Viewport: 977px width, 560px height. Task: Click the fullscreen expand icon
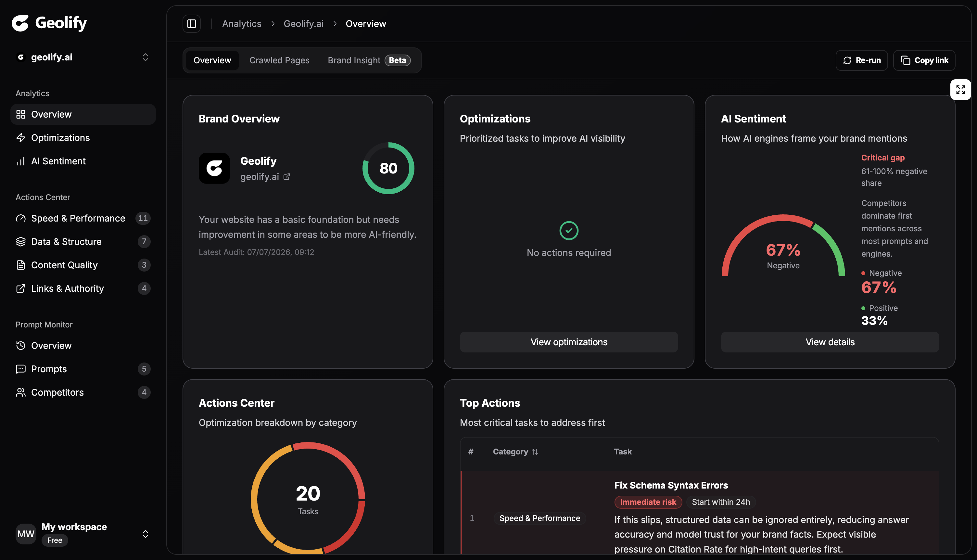tap(960, 90)
